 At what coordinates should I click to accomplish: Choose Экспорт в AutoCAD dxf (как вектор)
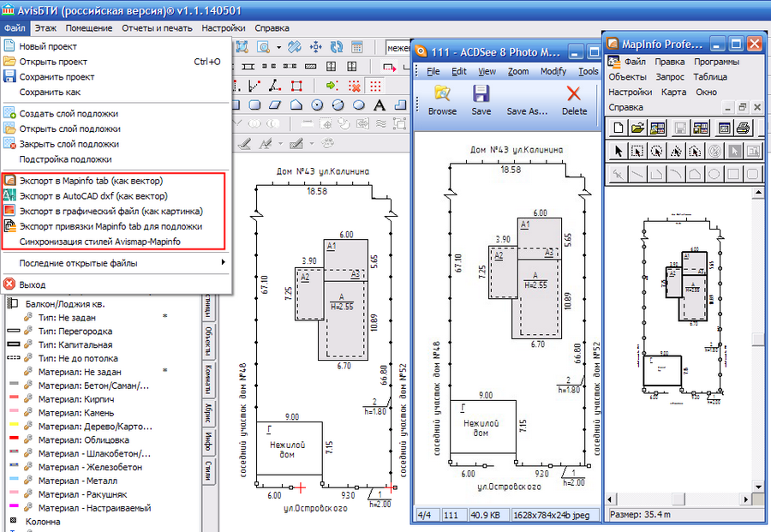[114, 196]
